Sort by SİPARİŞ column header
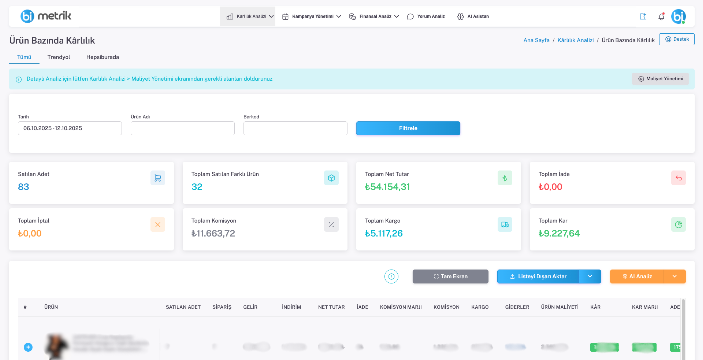The image size is (703, 360). [x=222, y=307]
